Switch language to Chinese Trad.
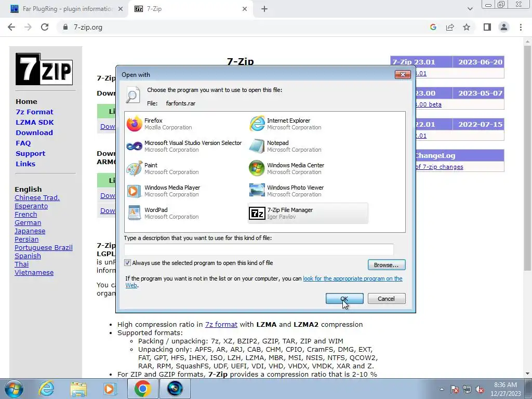 coord(37,198)
